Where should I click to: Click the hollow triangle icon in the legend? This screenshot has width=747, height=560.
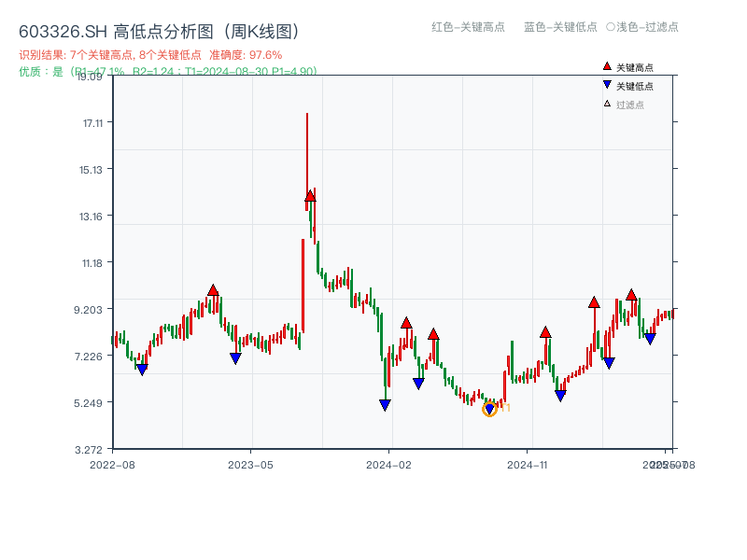click(x=607, y=104)
